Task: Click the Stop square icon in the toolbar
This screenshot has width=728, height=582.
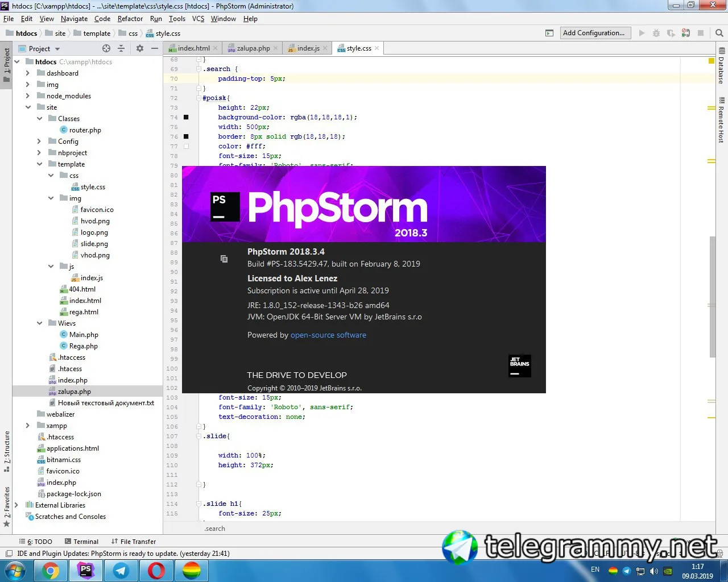Action: click(x=701, y=33)
